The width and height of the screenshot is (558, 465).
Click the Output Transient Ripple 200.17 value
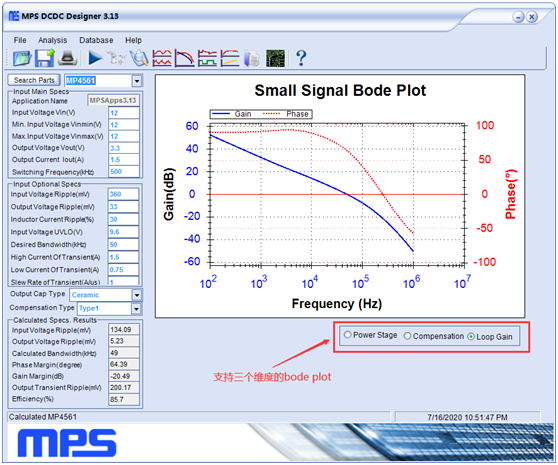[124, 387]
